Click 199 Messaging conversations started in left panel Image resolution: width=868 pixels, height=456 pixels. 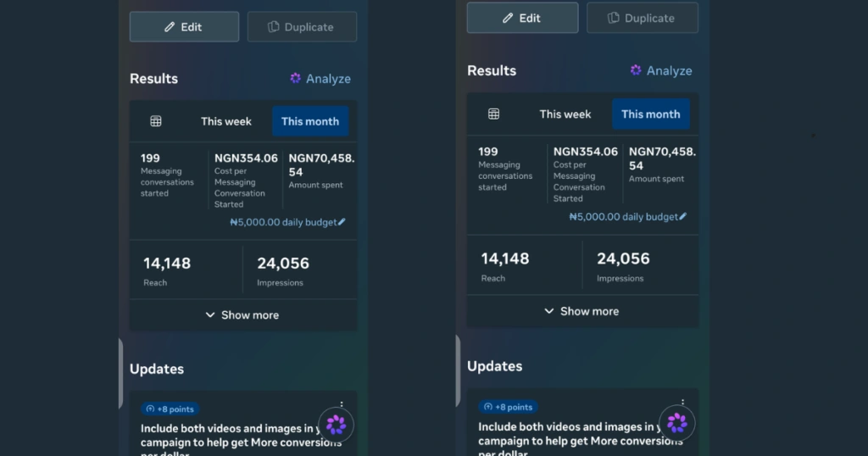pos(167,175)
